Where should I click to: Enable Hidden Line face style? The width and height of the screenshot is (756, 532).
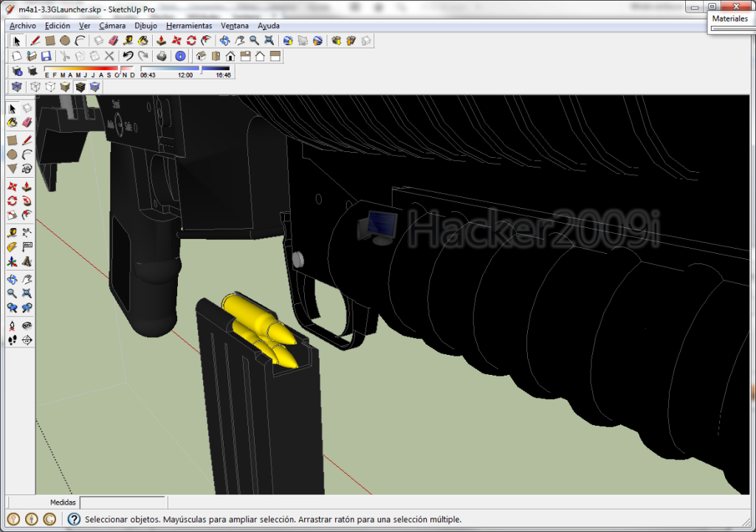(x=50, y=87)
